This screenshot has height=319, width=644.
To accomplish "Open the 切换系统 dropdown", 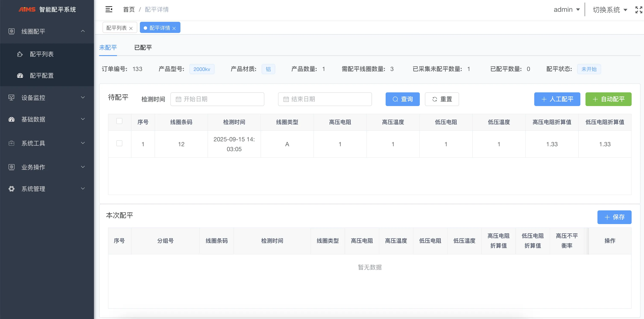I will coord(610,10).
